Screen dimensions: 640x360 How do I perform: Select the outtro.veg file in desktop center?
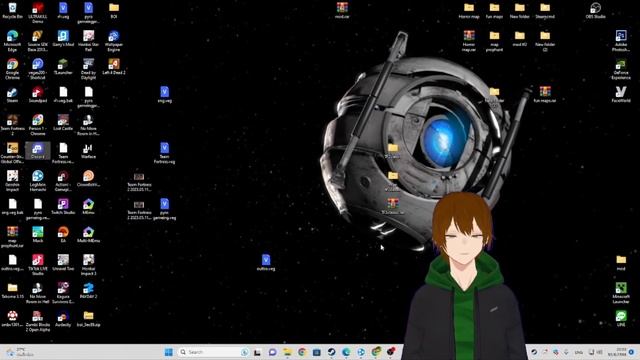tap(266, 262)
